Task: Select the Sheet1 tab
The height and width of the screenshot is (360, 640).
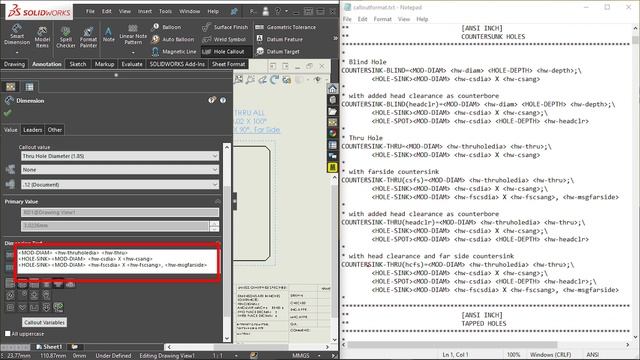Action: 49,347
